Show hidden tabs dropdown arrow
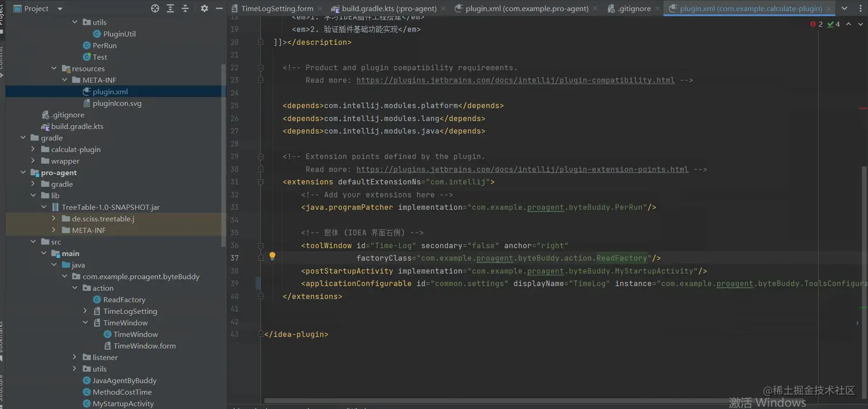 tap(844, 9)
